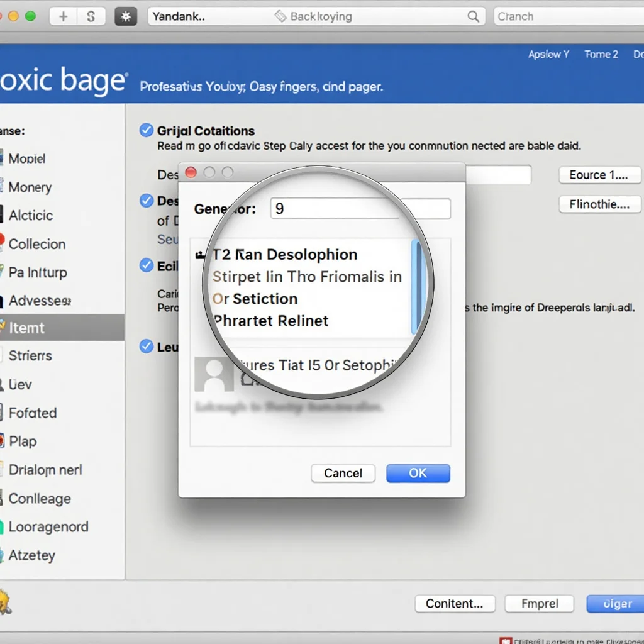Click the Flinothie.... button

[x=599, y=204]
